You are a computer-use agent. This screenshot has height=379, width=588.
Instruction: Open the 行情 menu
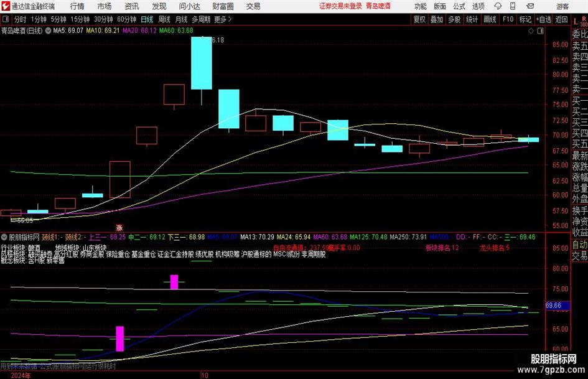point(77,6)
